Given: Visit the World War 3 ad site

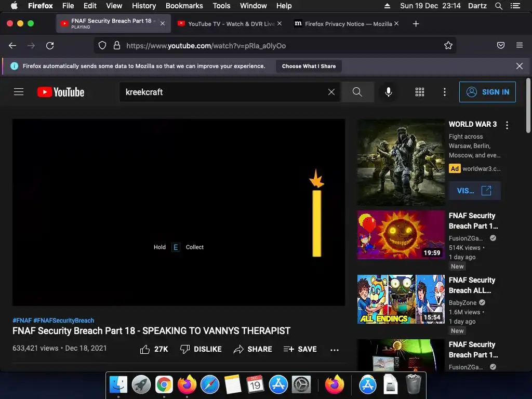Looking at the screenshot, I should point(474,191).
